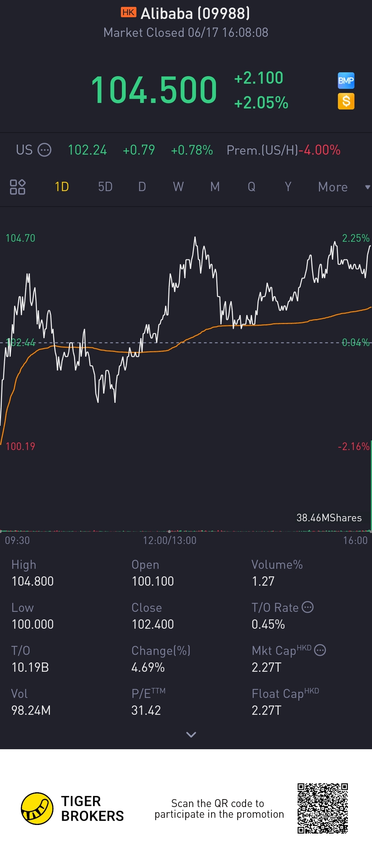This screenshot has height=868, width=372.
Task: Open the More periods dropdown
Action: pos(333,187)
